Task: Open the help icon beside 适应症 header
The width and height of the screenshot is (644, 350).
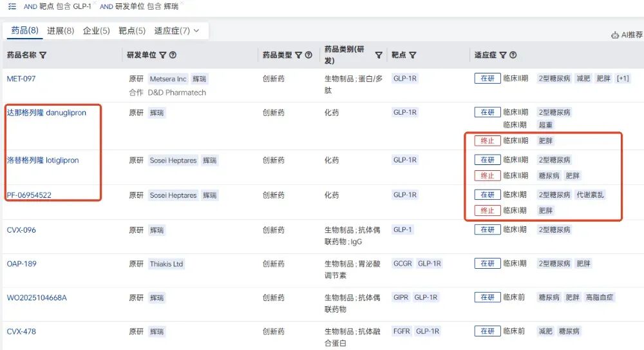Action: pyautogui.click(x=513, y=55)
